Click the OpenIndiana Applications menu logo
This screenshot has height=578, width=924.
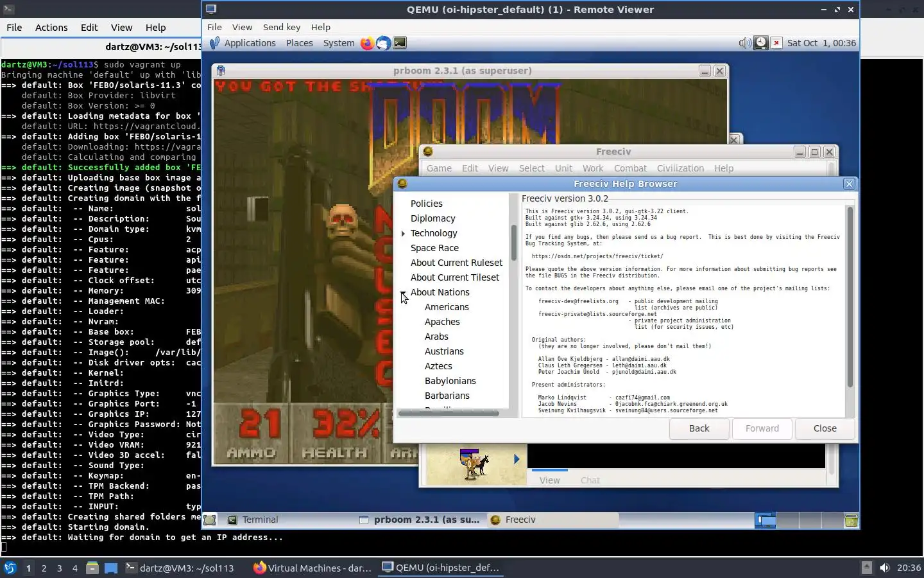point(214,43)
